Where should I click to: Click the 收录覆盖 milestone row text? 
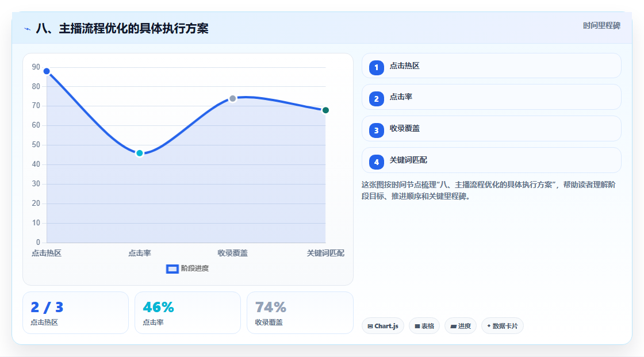point(405,129)
